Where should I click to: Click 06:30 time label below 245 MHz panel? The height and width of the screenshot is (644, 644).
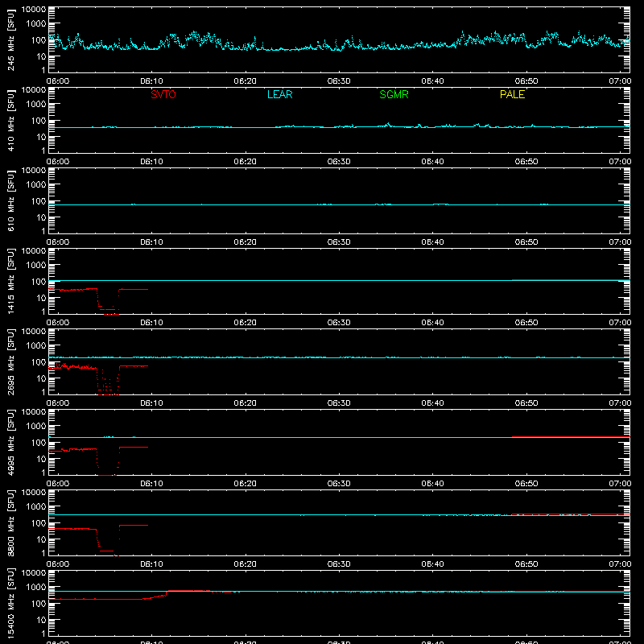[x=339, y=81]
